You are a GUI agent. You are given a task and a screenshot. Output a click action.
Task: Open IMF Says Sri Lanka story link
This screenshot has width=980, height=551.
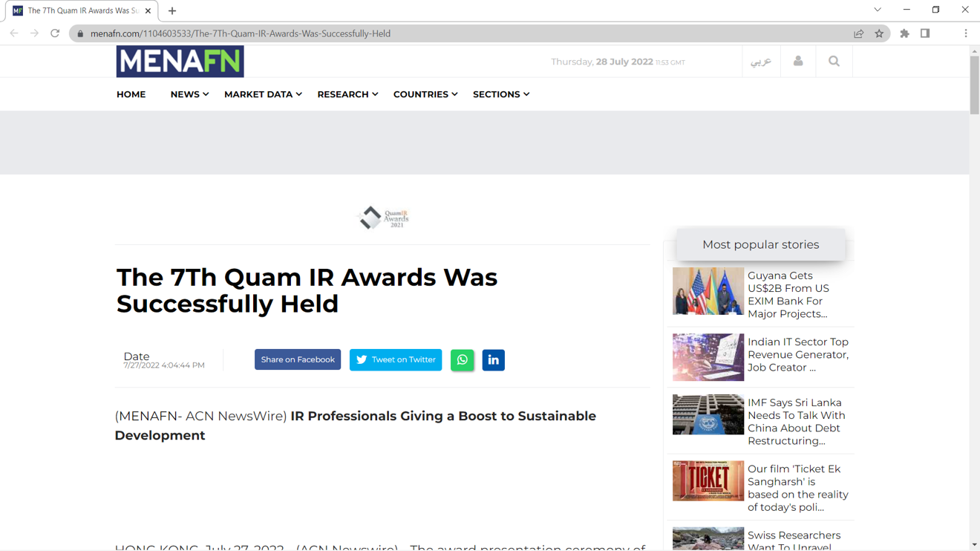click(x=797, y=422)
